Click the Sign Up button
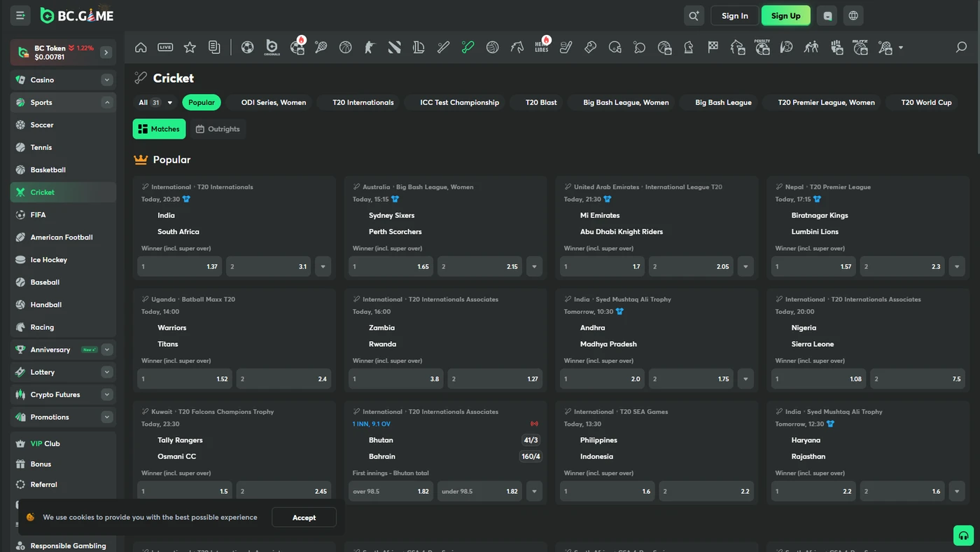The width and height of the screenshot is (980, 552). (785, 15)
